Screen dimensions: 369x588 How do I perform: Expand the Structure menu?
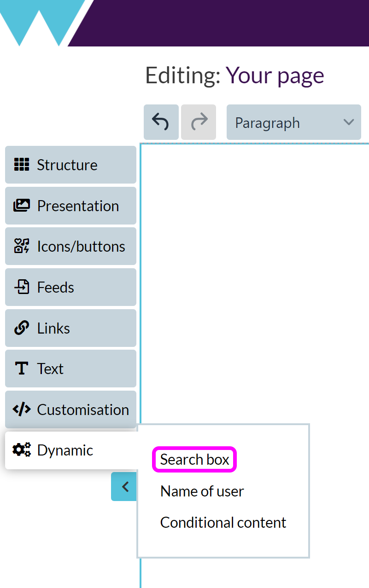click(x=71, y=165)
